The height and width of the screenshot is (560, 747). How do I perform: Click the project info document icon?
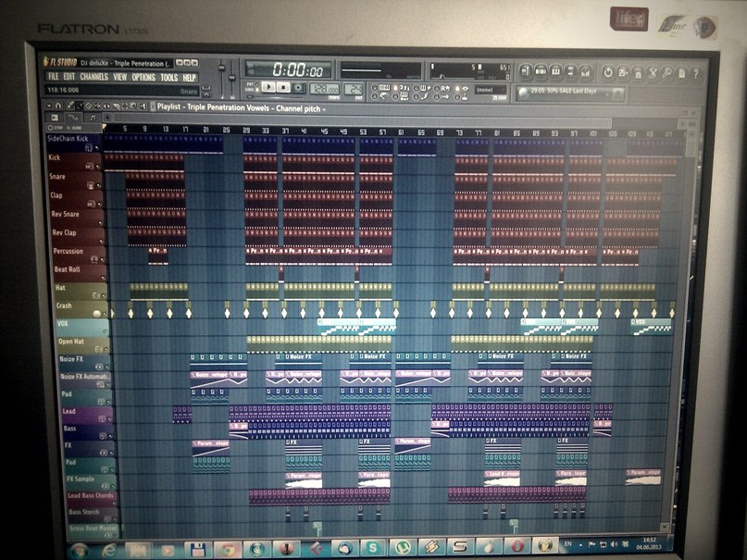(x=681, y=73)
